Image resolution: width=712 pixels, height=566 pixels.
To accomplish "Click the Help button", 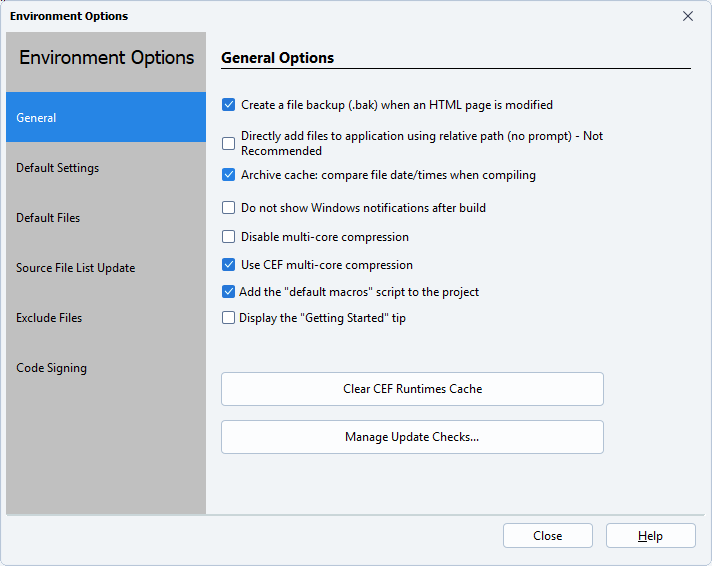I will coord(650,536).
